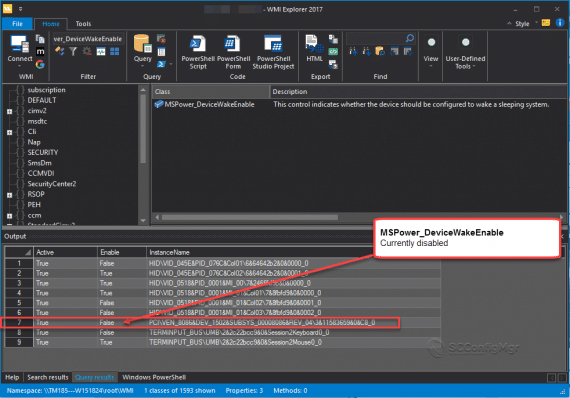Expand the ccm namespace node
This screenshot has width=570, height=398.
tap(10, 216)
